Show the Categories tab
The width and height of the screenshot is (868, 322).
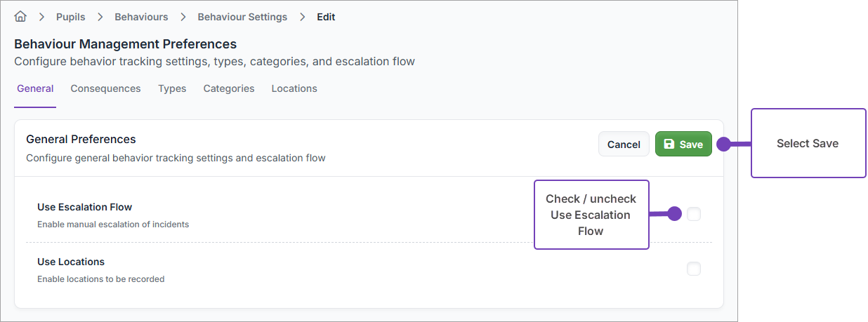(229, 89)
